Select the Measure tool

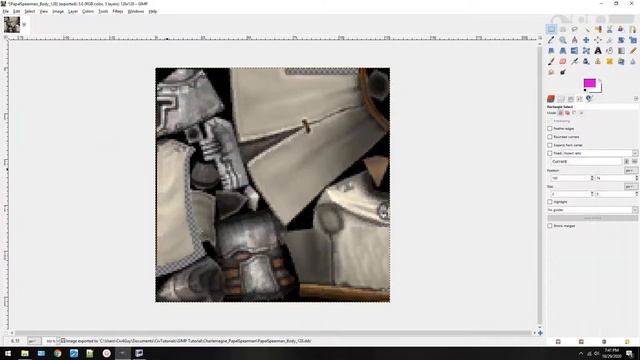point(574,40)
